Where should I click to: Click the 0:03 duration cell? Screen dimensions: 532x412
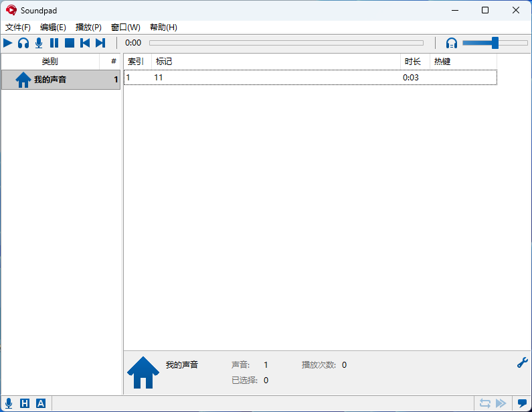410,78
